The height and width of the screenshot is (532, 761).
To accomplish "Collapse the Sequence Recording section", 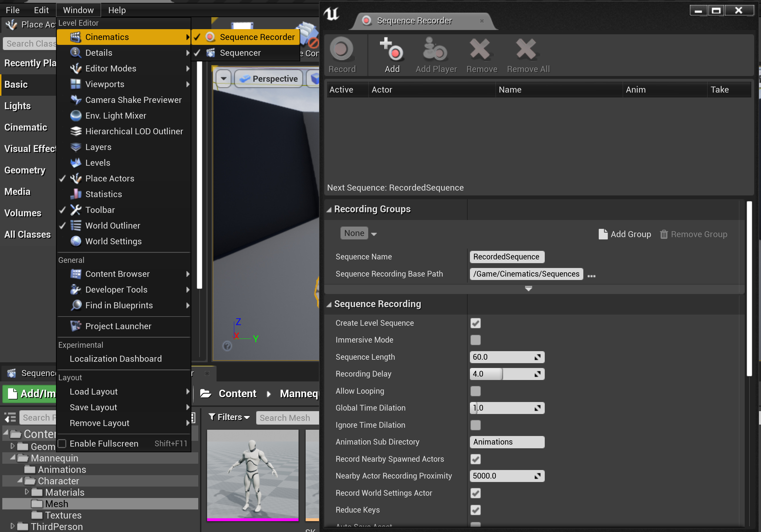I will (329, 304).
